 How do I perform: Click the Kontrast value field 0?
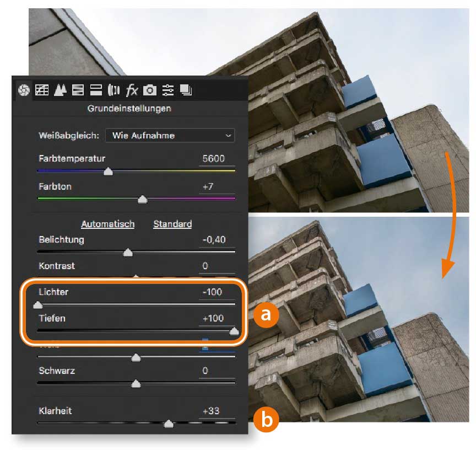tap(217, 266)
